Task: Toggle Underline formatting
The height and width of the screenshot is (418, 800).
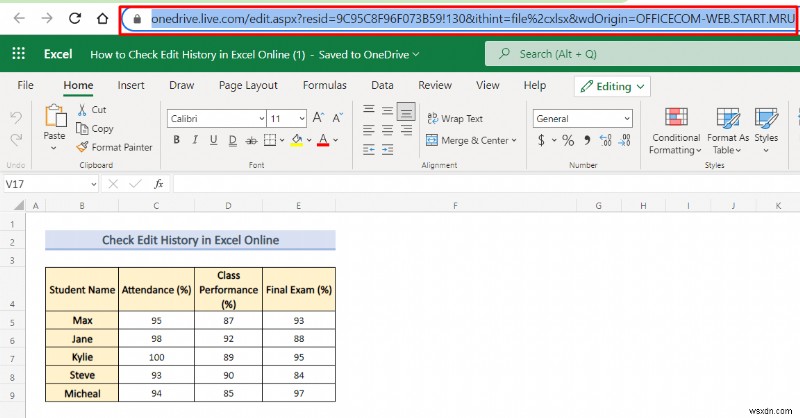Action: (x=213, y=140)
